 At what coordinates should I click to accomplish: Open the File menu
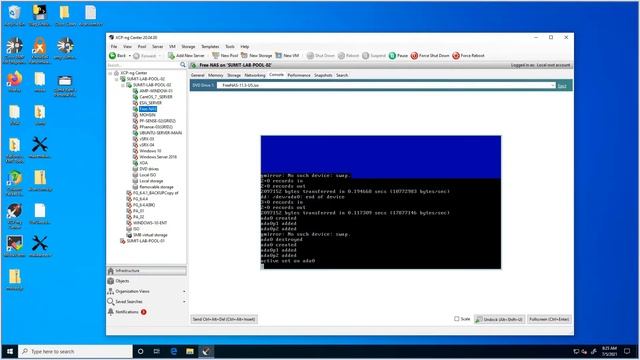[x=114, y=47]
